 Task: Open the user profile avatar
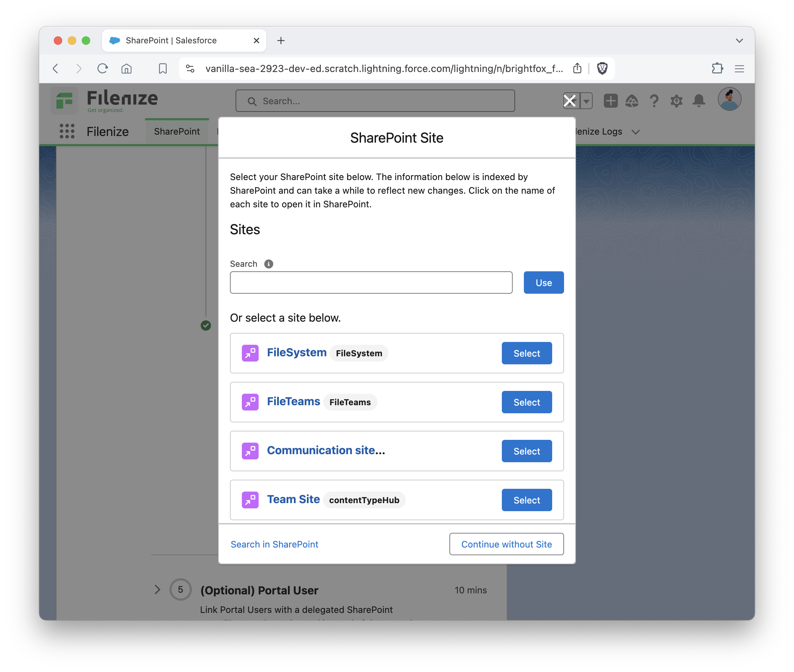729,99
